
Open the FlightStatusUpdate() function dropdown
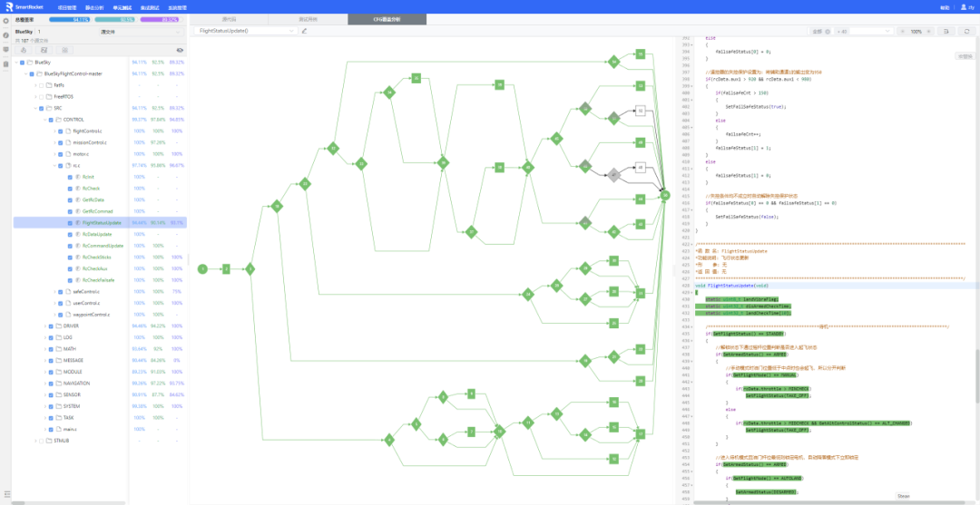[247, 31]
